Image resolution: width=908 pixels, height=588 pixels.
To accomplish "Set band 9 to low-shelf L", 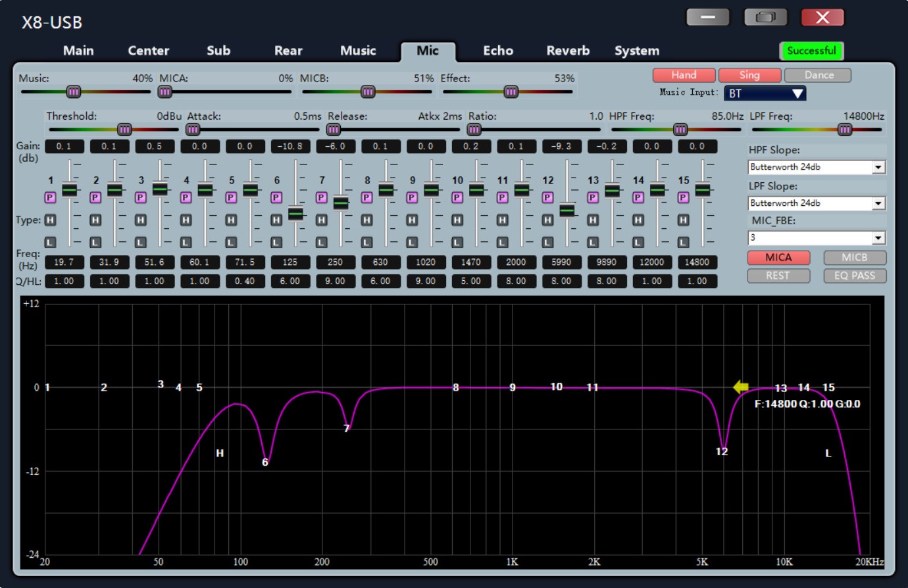I will [412, 242].
